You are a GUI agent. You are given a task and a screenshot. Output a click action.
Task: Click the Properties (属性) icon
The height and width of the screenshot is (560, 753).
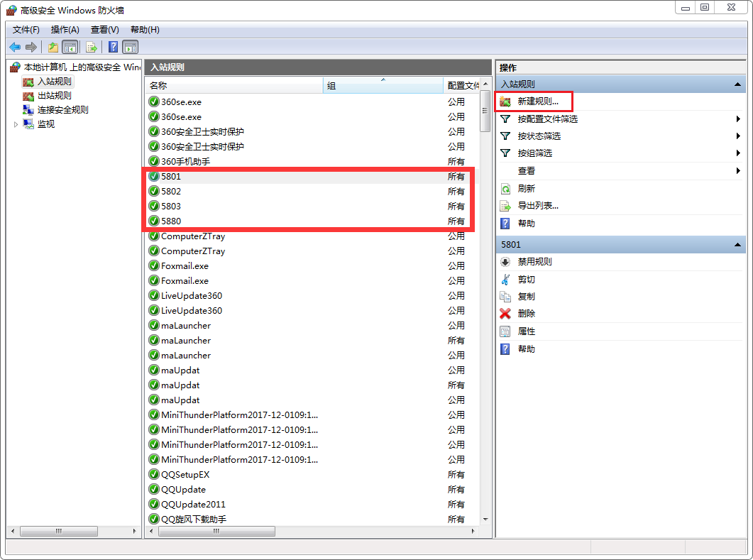click(x=505, y=331)
